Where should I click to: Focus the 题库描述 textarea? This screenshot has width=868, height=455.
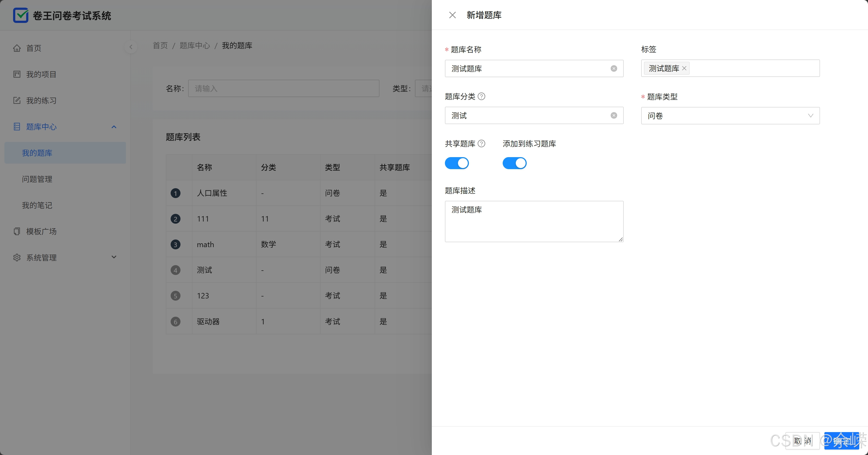(x=534, y=221)
